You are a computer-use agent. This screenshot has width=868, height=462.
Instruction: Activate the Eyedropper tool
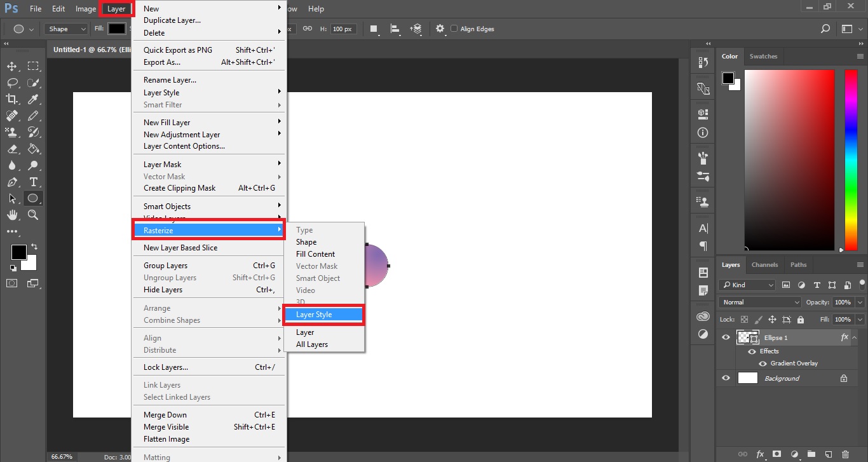pyautogui.click(x=33, y=99)
